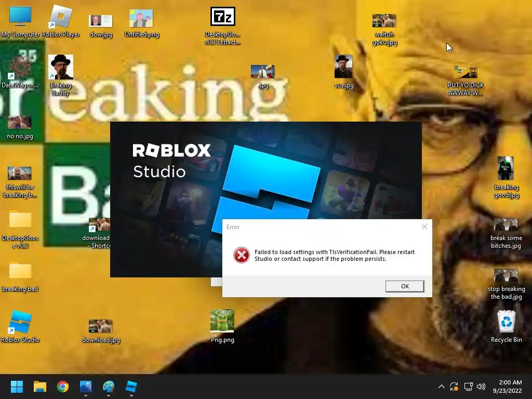
Task: Select the breaking good.jpg icon
Action: pos(506,177)
